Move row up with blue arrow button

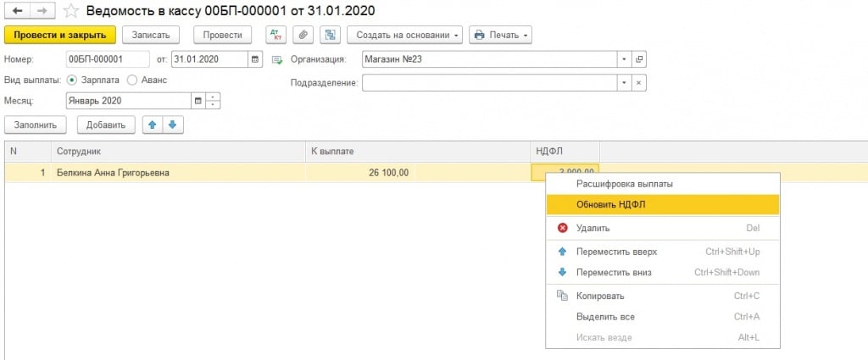coord(153,125)
